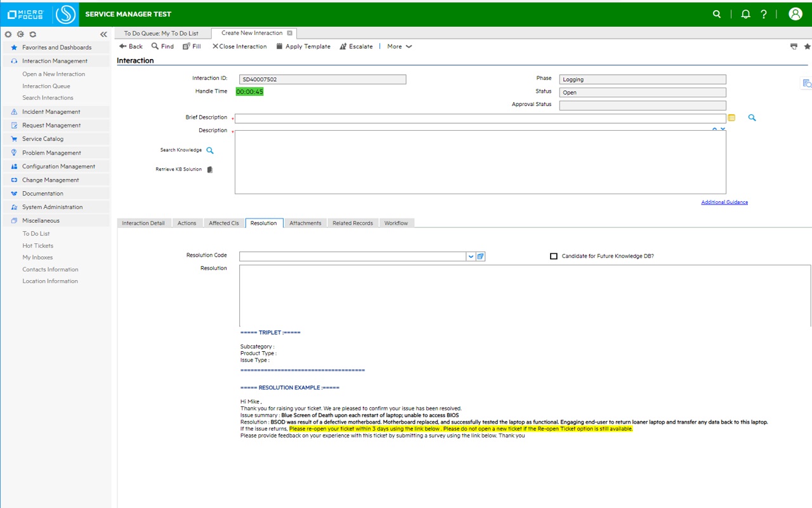Open the user profile avatar
This screenshot has width=812, height=508.
[796, 14]
